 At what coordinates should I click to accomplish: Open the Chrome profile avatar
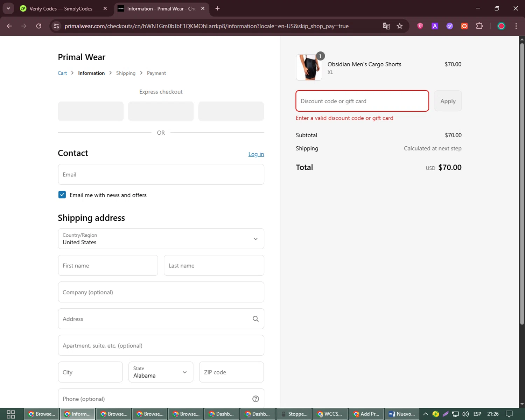(501, 26)
